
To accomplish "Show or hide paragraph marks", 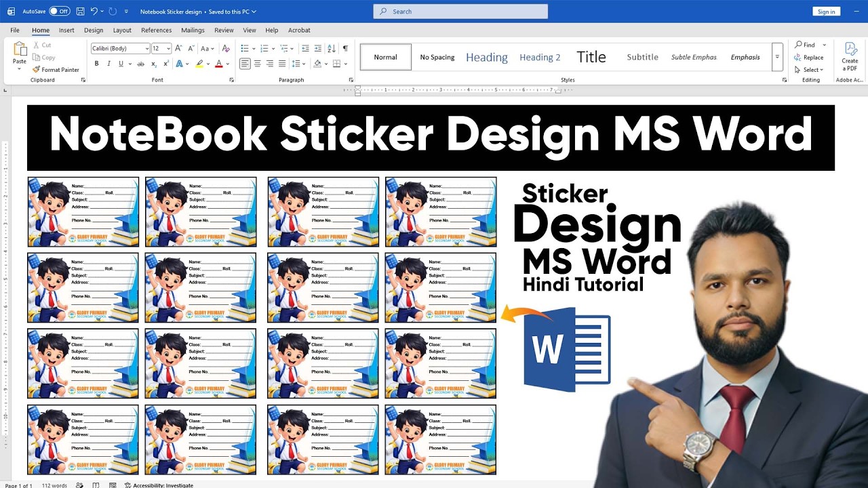I will (345, 49).
